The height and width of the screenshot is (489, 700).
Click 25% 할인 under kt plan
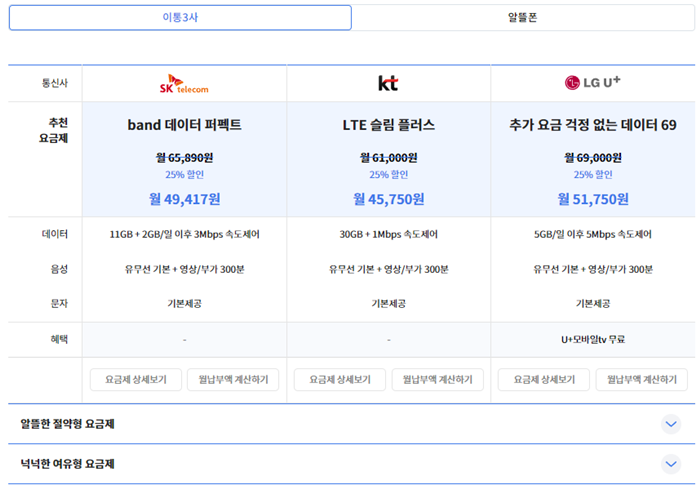[x=388, y=175]
